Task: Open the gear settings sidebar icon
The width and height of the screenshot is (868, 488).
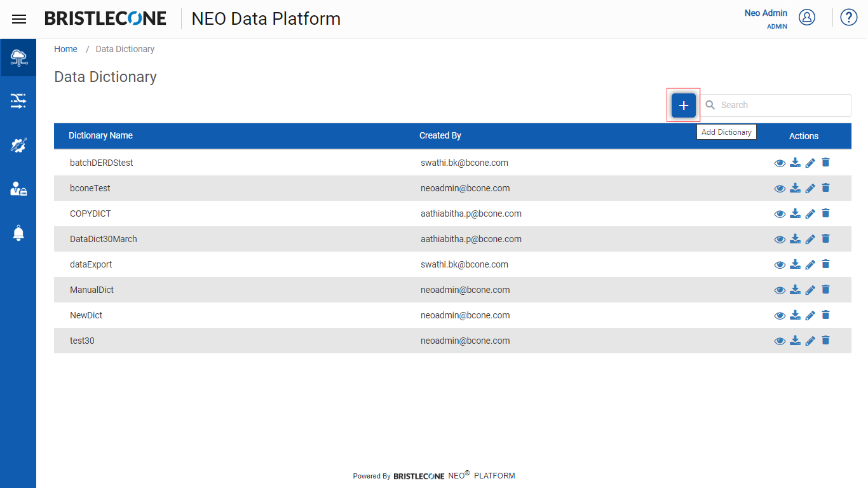Action: click(x=18, y=145)
